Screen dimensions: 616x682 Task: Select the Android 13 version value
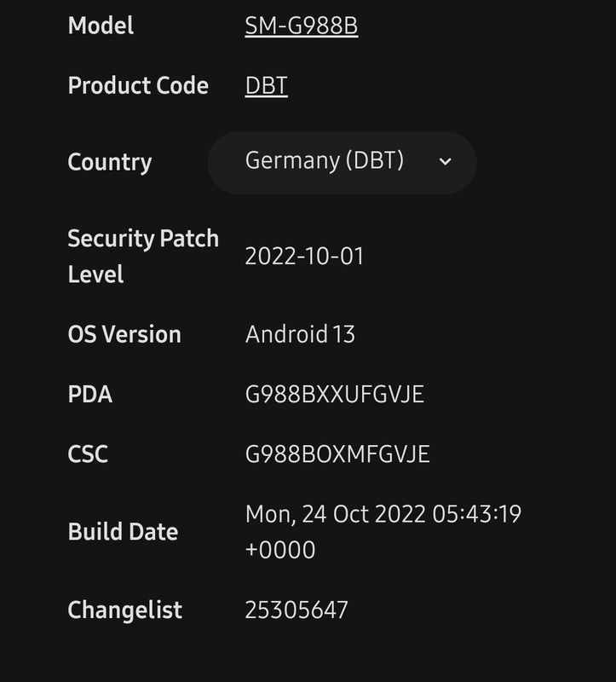tap(300, 334)
